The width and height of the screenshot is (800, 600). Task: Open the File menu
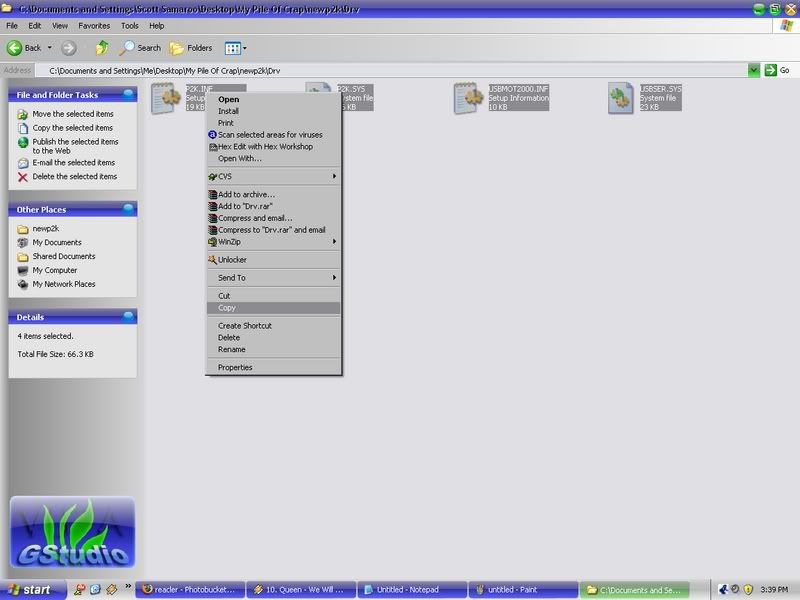12,26
